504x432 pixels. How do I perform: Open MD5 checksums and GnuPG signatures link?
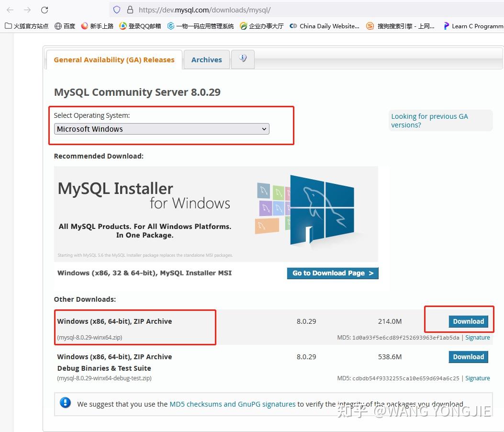(233, 404)
